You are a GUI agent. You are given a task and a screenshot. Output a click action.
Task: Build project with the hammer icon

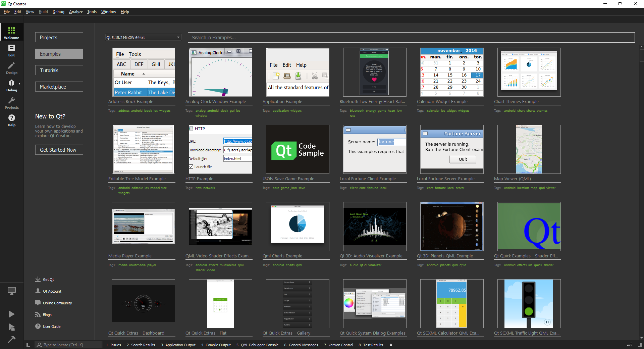click(12, 339)
